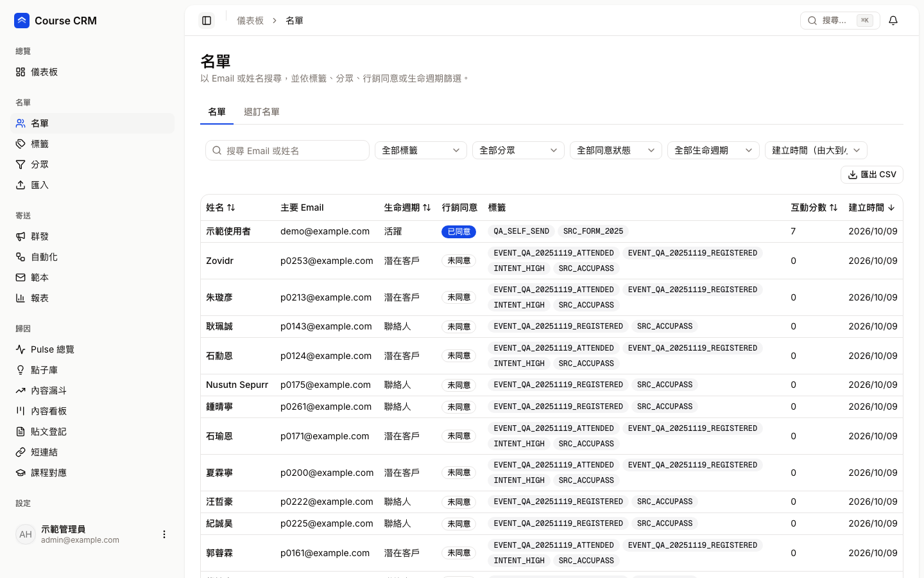
Task: Click admin@example.com in sidebar footer
Action: click(x=80, y=540)
